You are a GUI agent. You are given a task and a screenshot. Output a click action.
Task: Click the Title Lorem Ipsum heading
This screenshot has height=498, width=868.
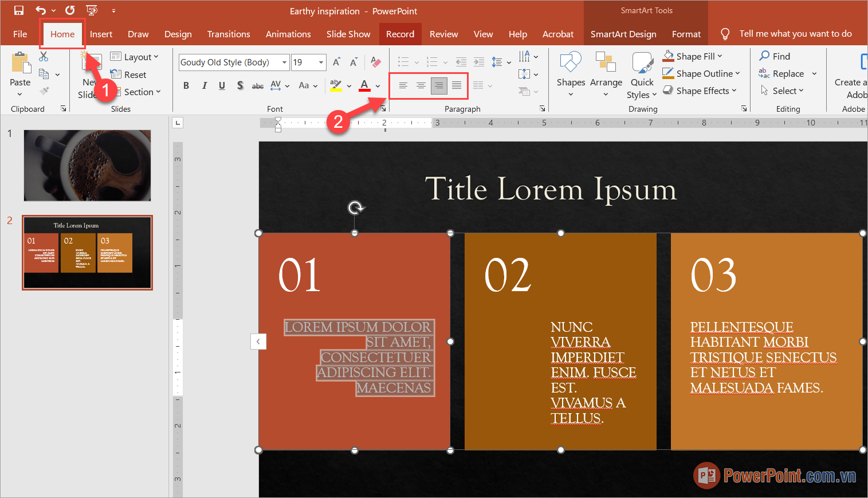[x=551, y=189]
